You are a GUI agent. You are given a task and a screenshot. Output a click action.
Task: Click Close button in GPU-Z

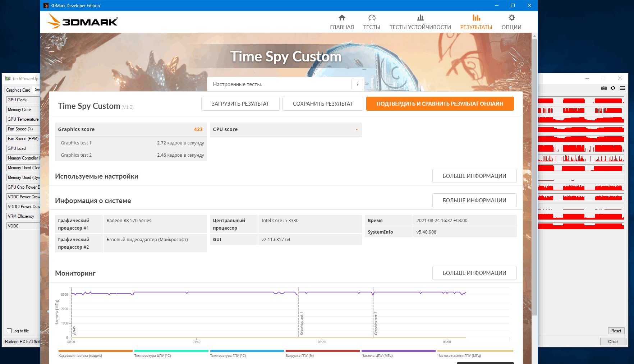tap(613, 342)
